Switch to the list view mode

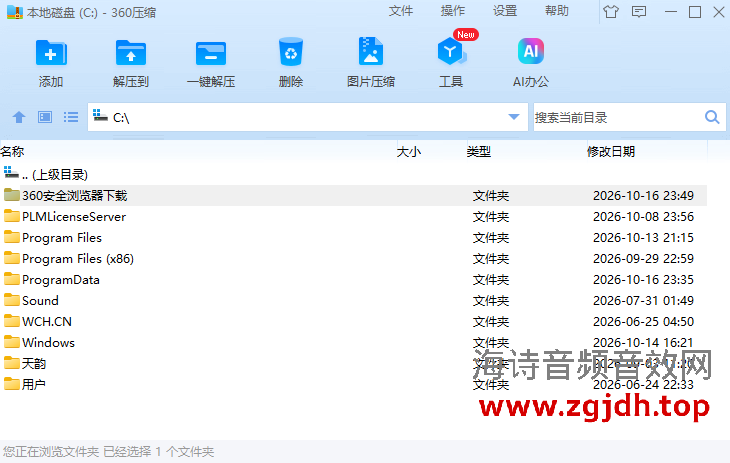point(71,117)
